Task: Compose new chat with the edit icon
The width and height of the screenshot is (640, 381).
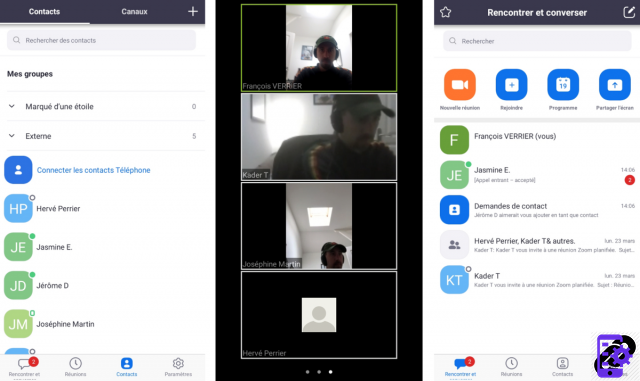Action: 629,12
